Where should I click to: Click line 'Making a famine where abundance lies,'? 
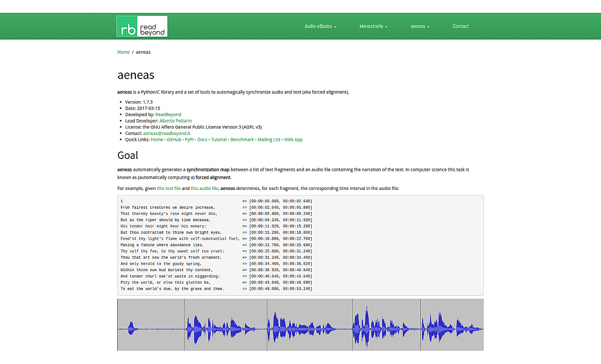point(162,245)
